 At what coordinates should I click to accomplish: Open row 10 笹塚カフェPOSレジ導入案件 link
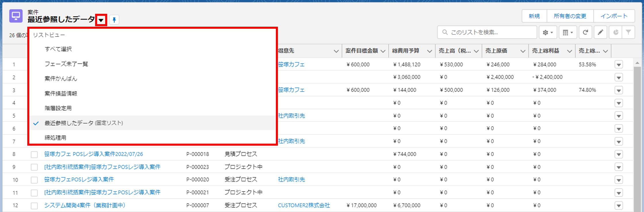(x=79, y=180)
